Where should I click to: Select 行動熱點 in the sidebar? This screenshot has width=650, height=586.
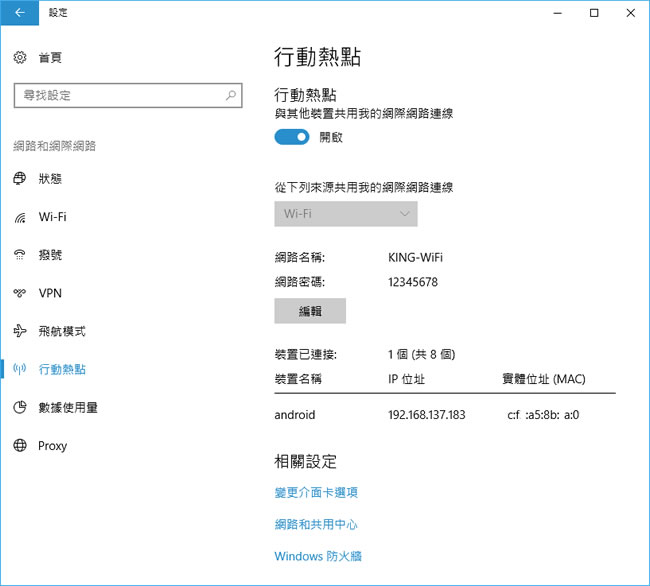pyautogui.click(x=62, y=370)
